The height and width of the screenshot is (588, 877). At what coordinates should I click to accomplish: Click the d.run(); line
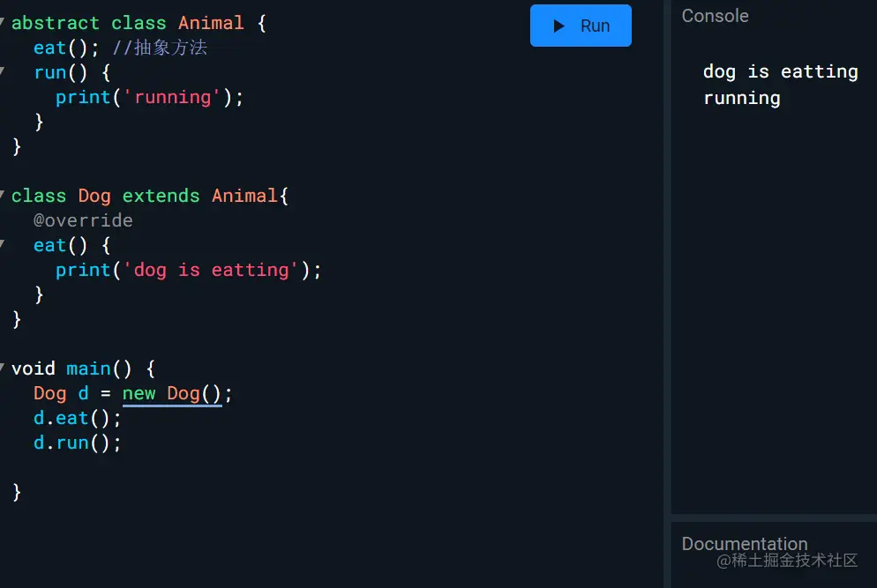77,443
